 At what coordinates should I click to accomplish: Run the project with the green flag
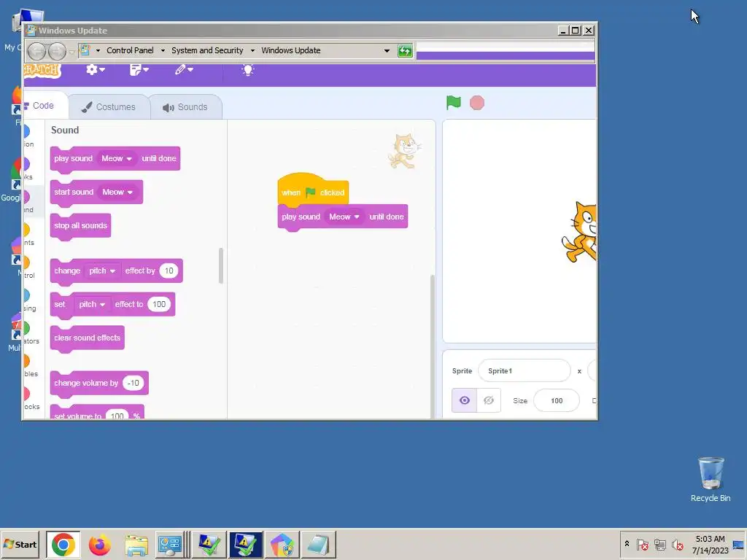click(x=454, y=102)
